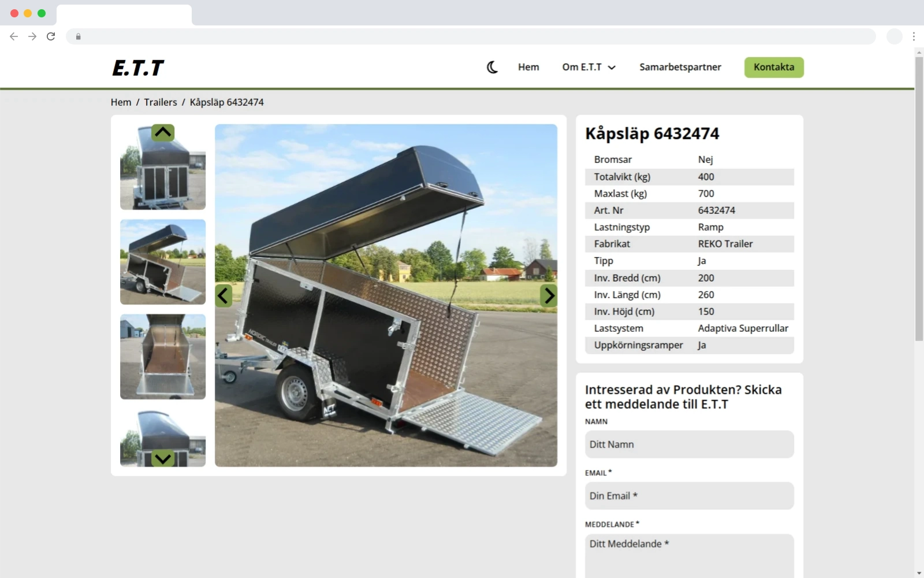Click the Lastningstyp value Ramp
The height and width of the screenshot is (578, 924).
tap(710, 227)
